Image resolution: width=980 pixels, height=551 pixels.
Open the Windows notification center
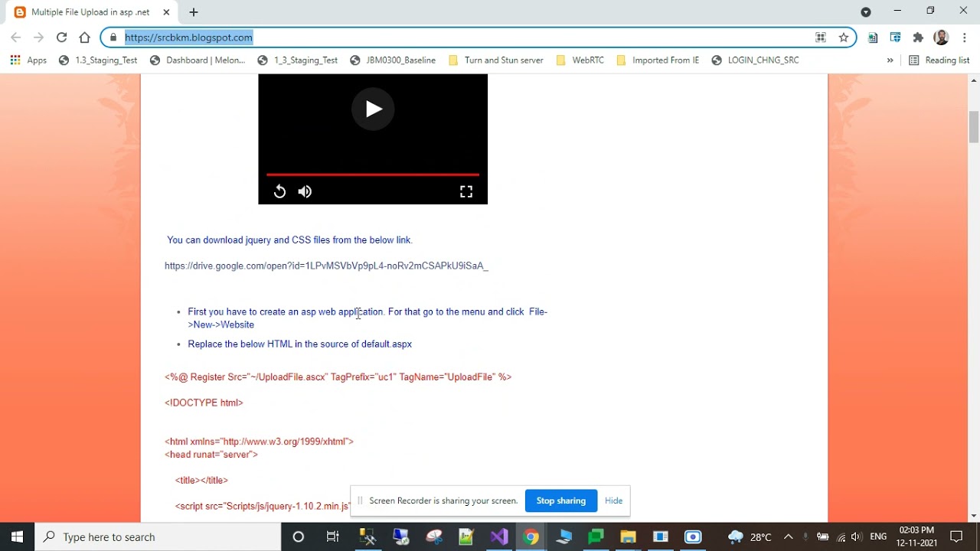pos(956,536)
